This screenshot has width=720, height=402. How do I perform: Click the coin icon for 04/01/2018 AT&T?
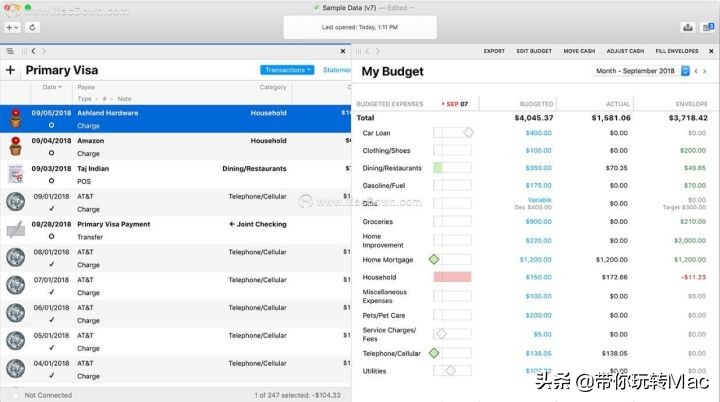pos(16,368)
